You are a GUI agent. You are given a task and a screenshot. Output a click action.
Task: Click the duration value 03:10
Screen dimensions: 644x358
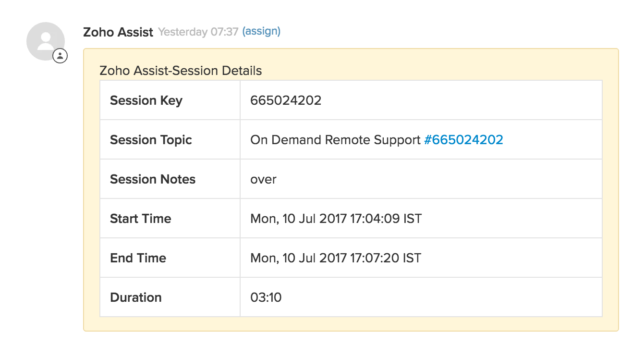266,297
